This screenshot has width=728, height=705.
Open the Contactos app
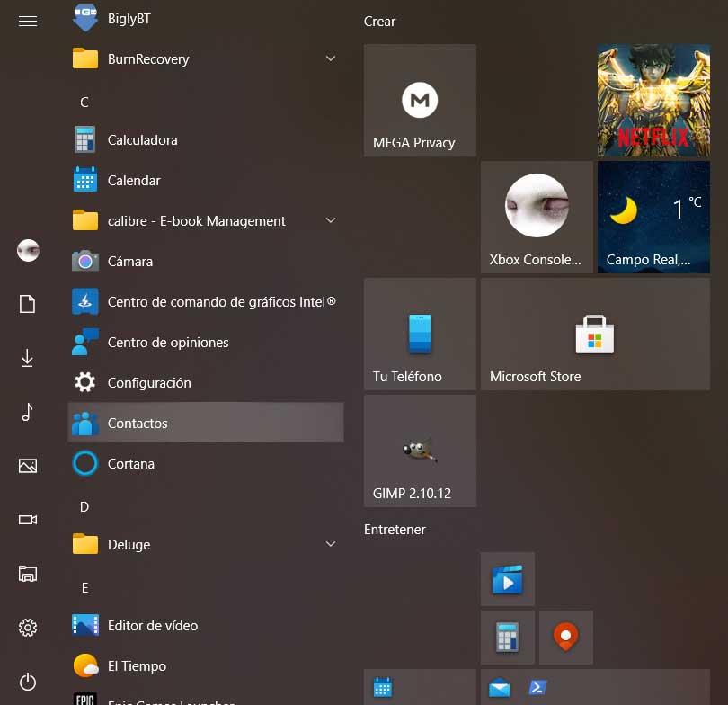(x=206, y=423)
